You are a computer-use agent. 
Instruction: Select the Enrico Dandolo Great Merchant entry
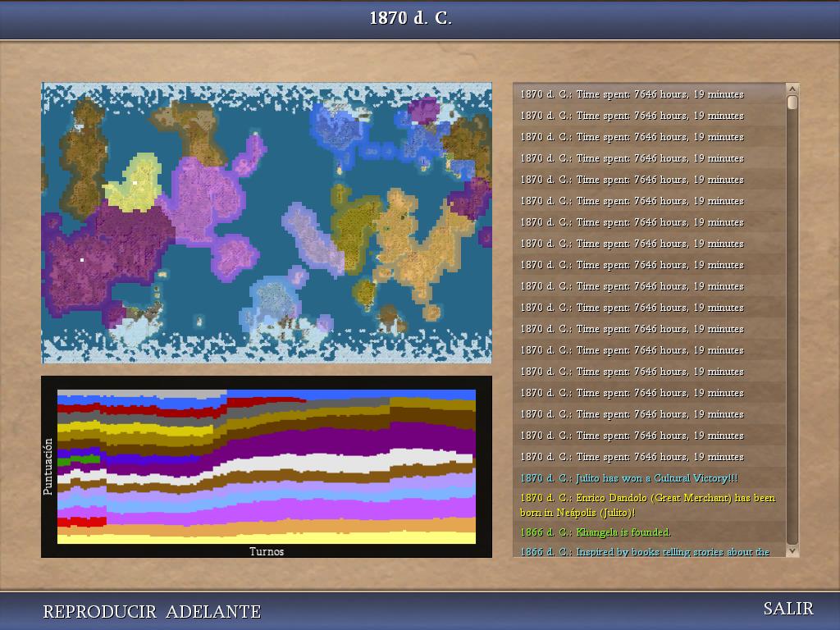pos(647,505)
